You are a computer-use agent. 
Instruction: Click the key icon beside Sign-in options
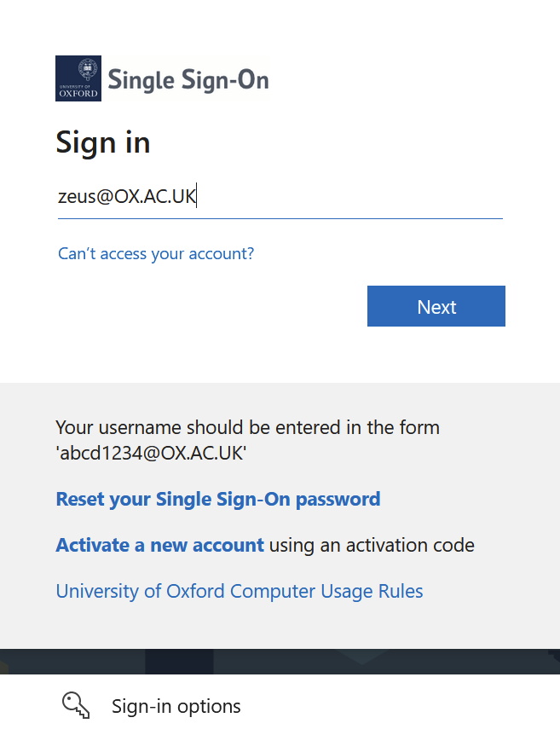[x=76, y=705]
